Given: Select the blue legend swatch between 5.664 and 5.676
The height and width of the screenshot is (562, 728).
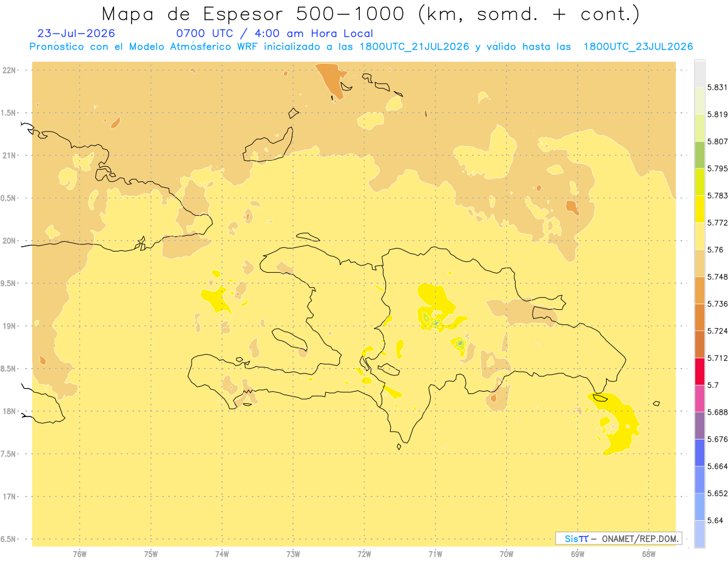Looking at the screenshot, I should coord(699,452).
